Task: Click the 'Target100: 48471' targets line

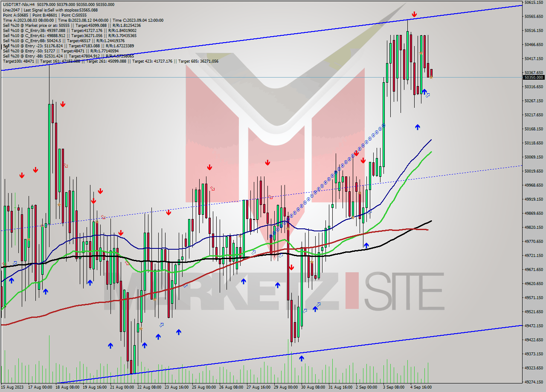Action: [110, 61]
